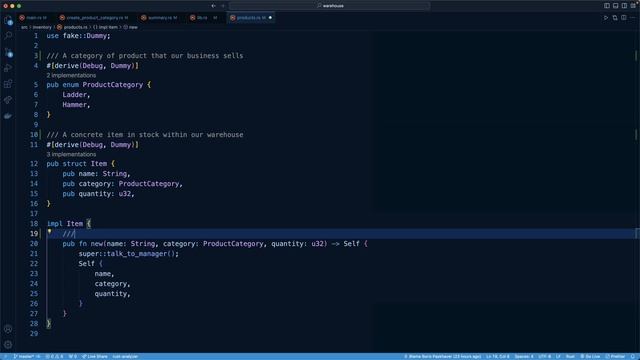Screen dimensions: 640x360
Task: Click Live Share in the status bar
Action: [95, 356]
